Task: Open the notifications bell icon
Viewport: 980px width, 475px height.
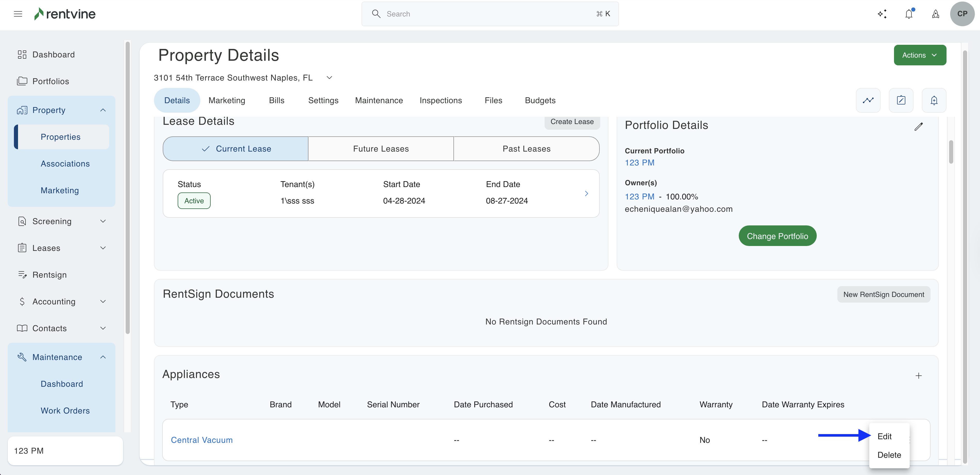Action: pyautogui.click(x=909, y=14)
